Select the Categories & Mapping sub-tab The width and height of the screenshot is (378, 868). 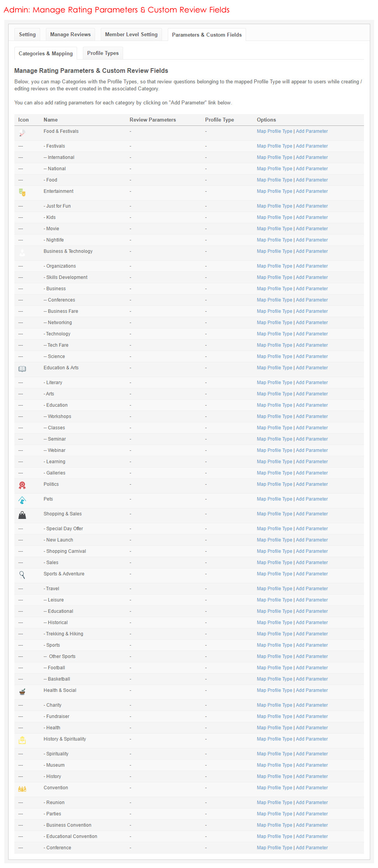tap(46, 53)
